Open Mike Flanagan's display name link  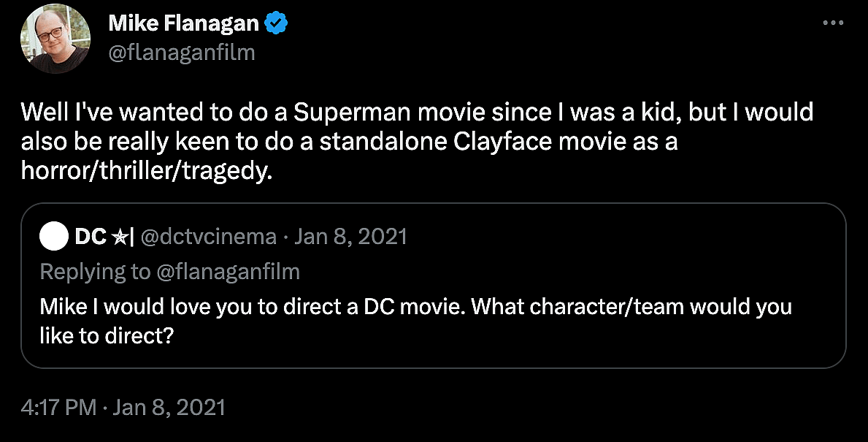pyautogui.click(x=183, y=24)
